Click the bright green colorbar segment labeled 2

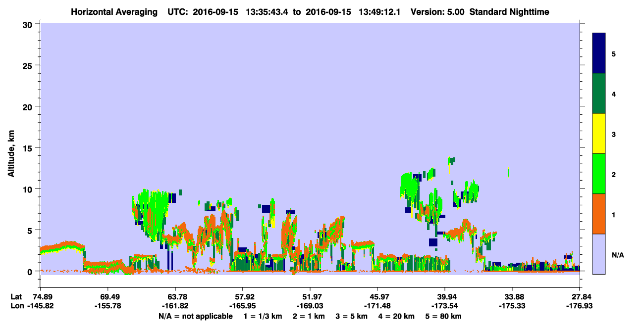599,174
